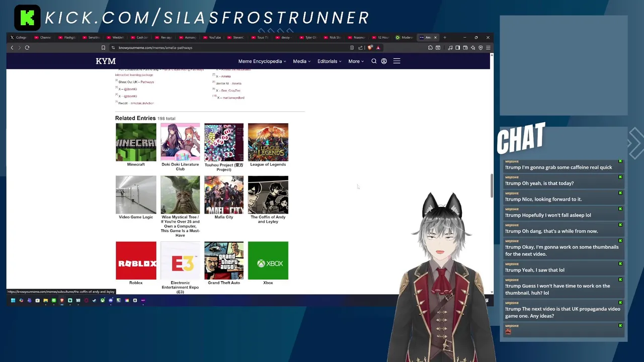Screen dimensions: 644x362
Task: Open the hamburger menu in KYM header
Action: coord(396,61)
